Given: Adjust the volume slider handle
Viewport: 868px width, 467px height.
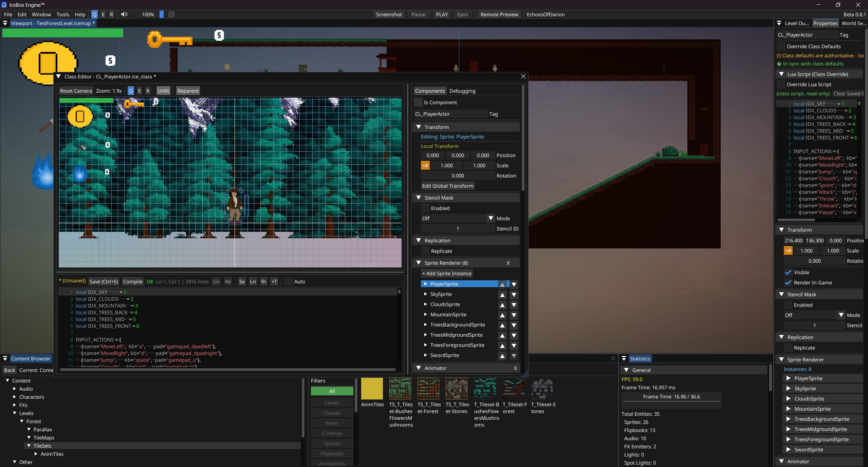Looking at the screenshot, I should [162, 14].
